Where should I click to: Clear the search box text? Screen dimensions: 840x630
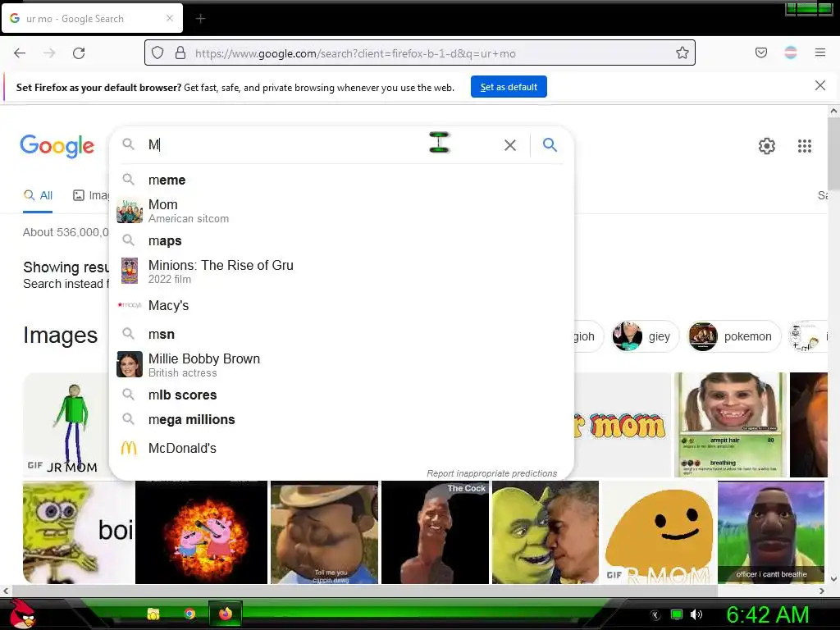(510, 145)
